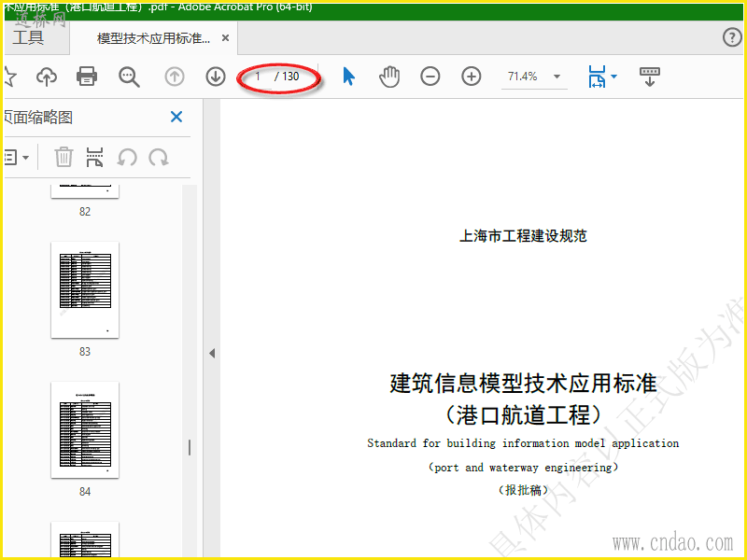Click the 71.4% zoom value field
747x560 pixels.
522,77
